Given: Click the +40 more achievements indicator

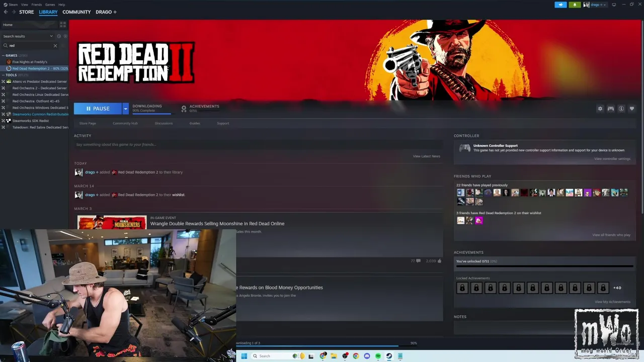Looking at the screenshot, I should click(617, 288).
